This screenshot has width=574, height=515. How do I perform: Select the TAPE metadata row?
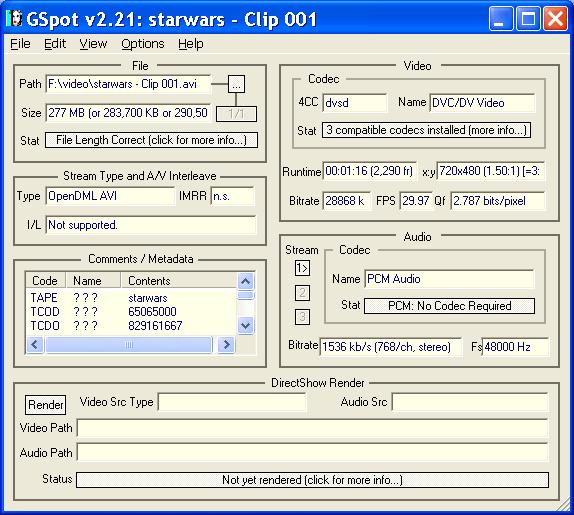tap(131, 298)
